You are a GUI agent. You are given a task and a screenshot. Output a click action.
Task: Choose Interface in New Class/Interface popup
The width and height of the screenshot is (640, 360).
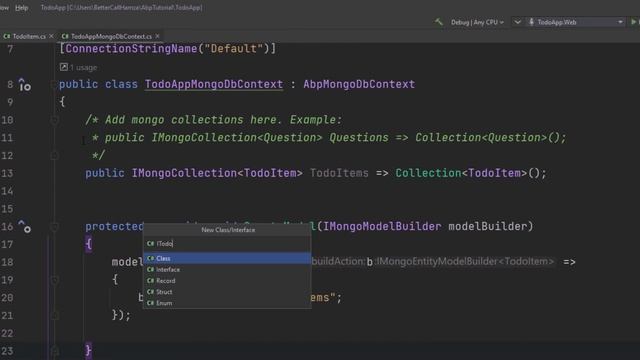point(227,269)
